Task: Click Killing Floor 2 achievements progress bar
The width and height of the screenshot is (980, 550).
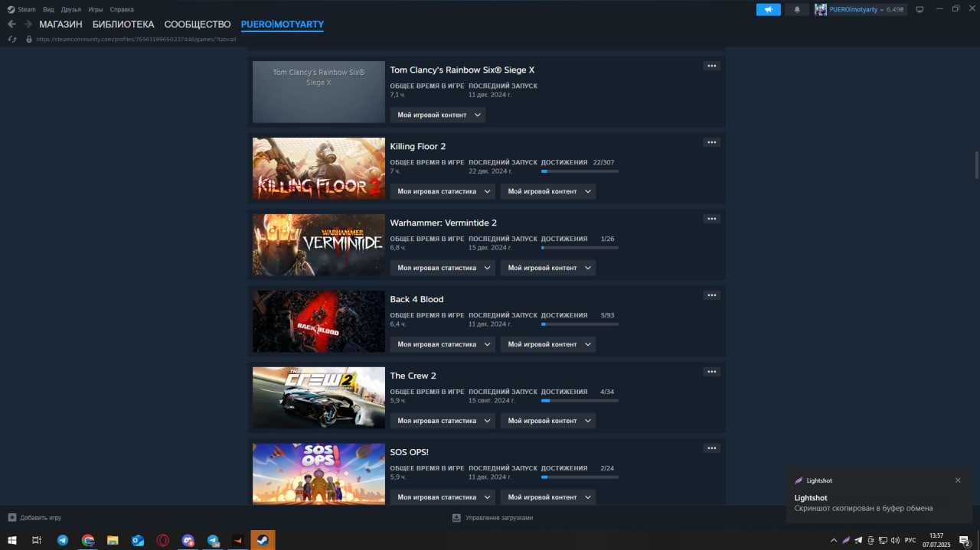Action: click(580, 171)
